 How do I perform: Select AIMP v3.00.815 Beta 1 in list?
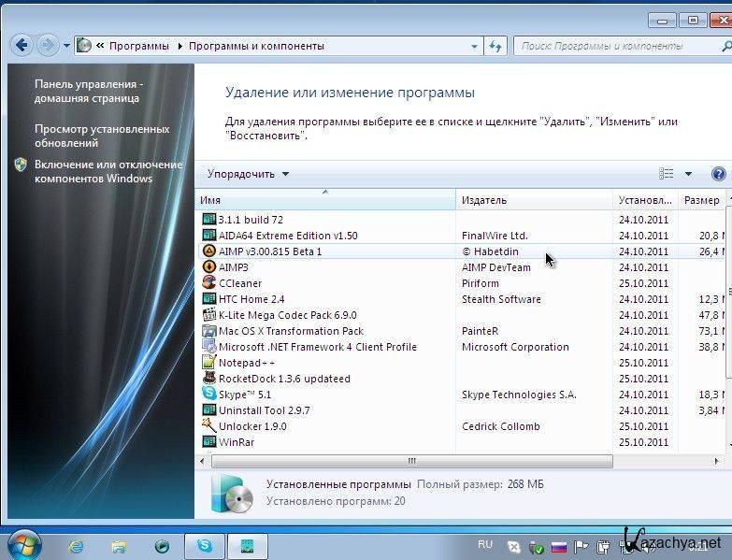point(270,251)
